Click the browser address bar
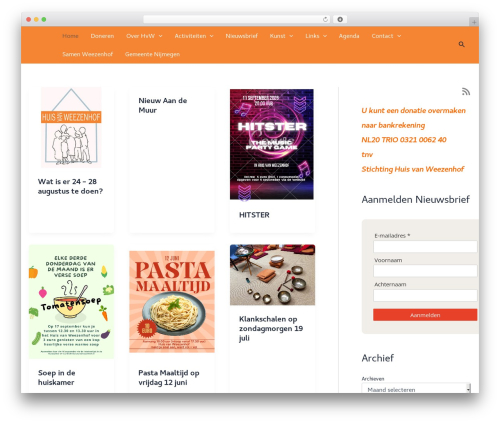Image resolution: width=500 pixels, height=423 pixels. pyautogui.click(x=236, y=20)
